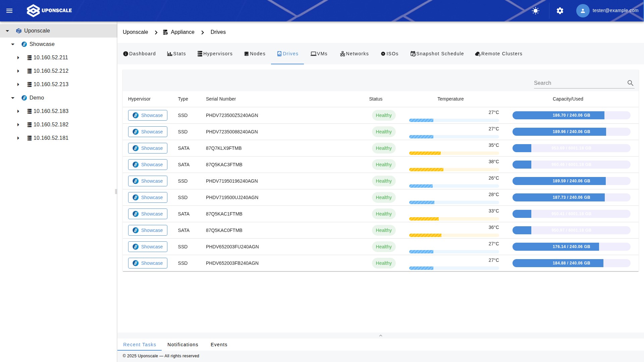Expand the bottom tasks panel chevron
This screenshot has height=362, width=644.
coord(380,336)
